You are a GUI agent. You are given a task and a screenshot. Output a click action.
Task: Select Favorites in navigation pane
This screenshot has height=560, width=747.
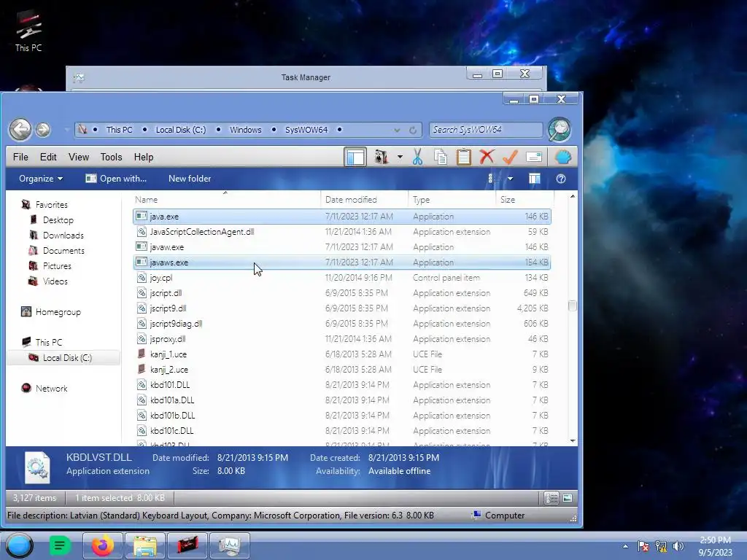[x=52, y=205]
